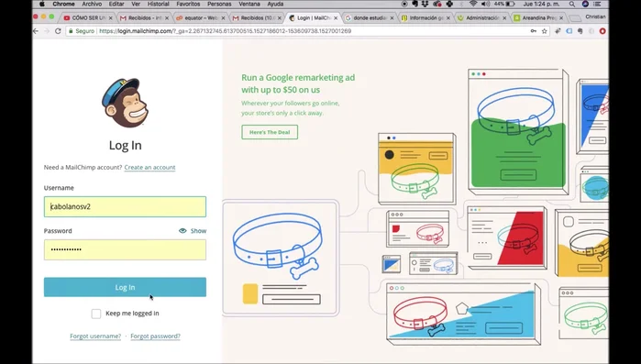Click the green collar ad window illustration

(518, 131)
